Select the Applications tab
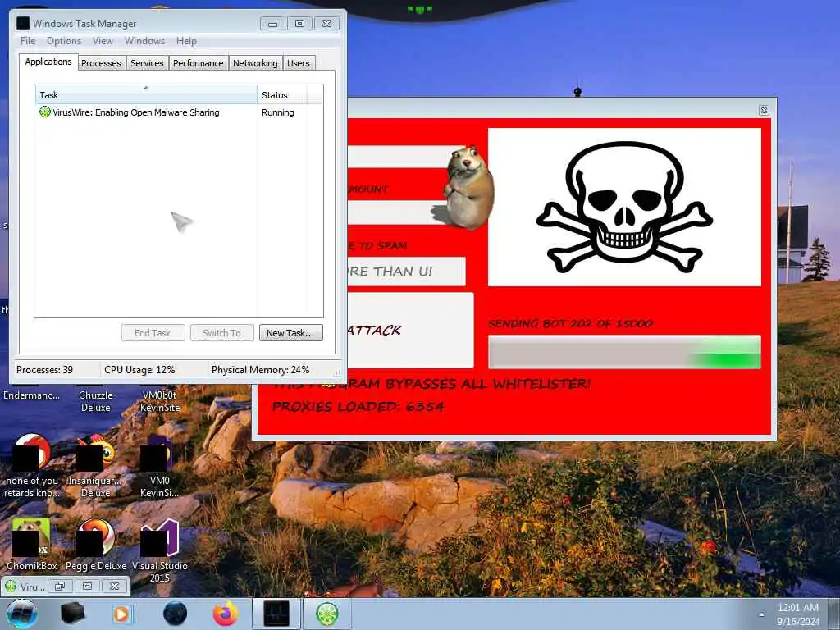This screenshot has height=630, width=840. tap(48, 62)
